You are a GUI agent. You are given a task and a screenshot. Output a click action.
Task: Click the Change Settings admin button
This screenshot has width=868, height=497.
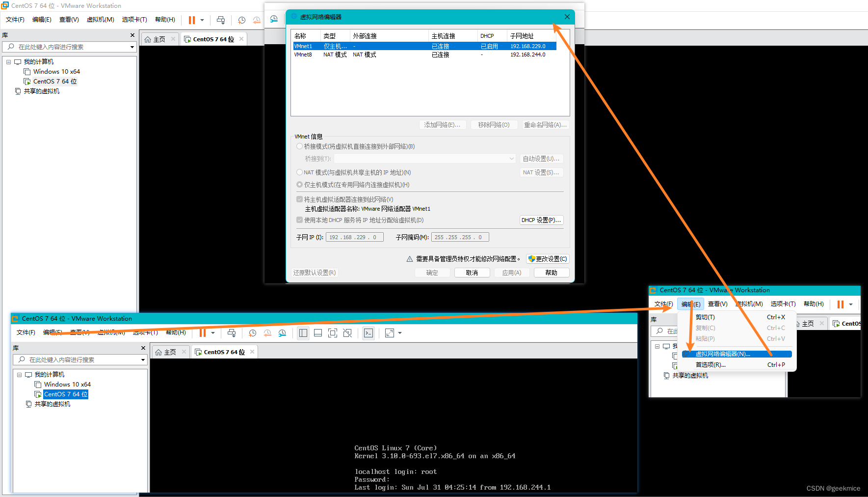pos(548,259)
